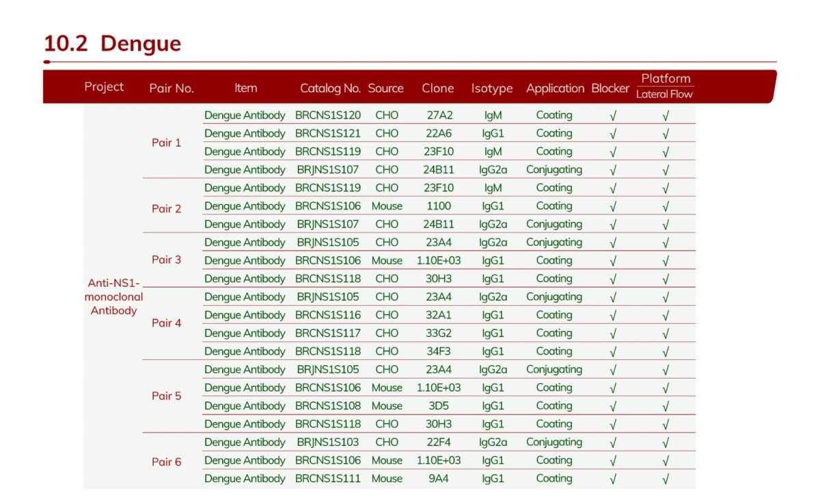The image size is (820, 504).
Task: Click the "IgG2a" isotype cell for clone 23A4
Action: pyautogui.click(x=492, y=242)
